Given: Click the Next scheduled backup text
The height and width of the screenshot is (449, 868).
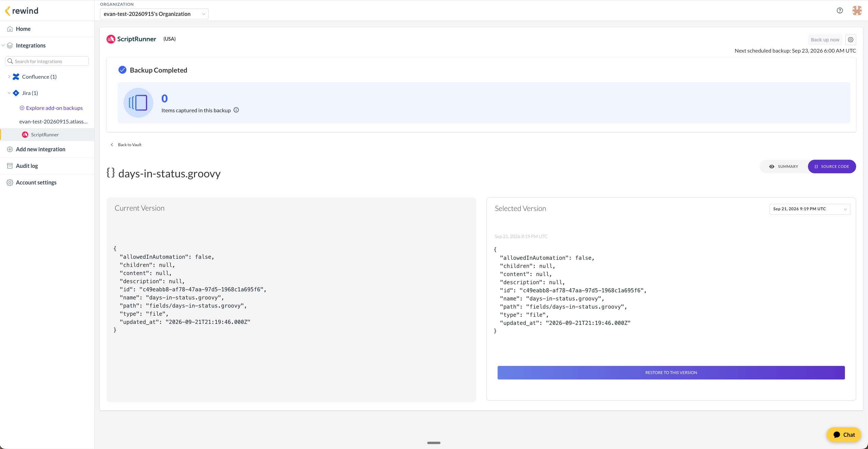Looking at the screenshot, I should pos(795,51).
